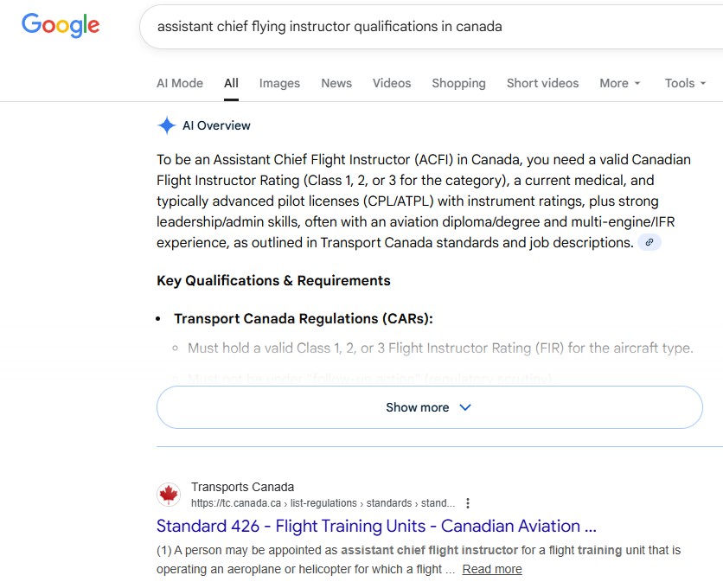
Task: Click the AI Overview sparkle icon
Action: tap(167, 125)
